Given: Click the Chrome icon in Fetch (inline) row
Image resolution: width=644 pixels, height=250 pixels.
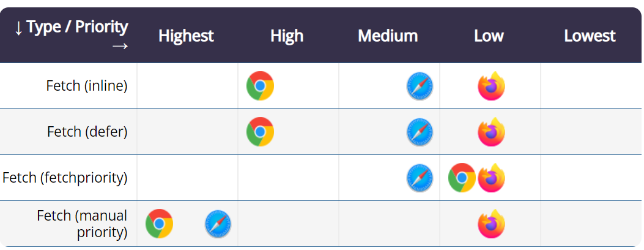Looking at the screenshot, I should point(260,86).
